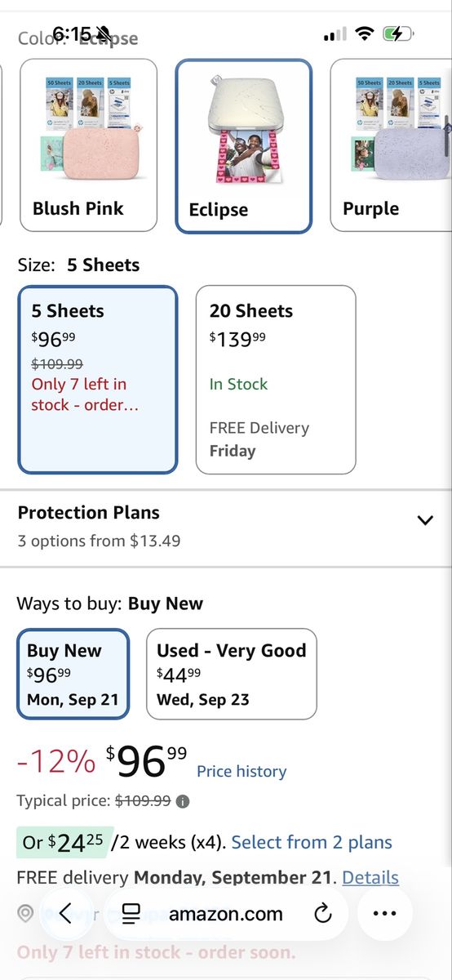The width and height of the screenshot is (452, 980).
Task: Tap the amazon.com address bar
Action: click(x=226, y=914)
